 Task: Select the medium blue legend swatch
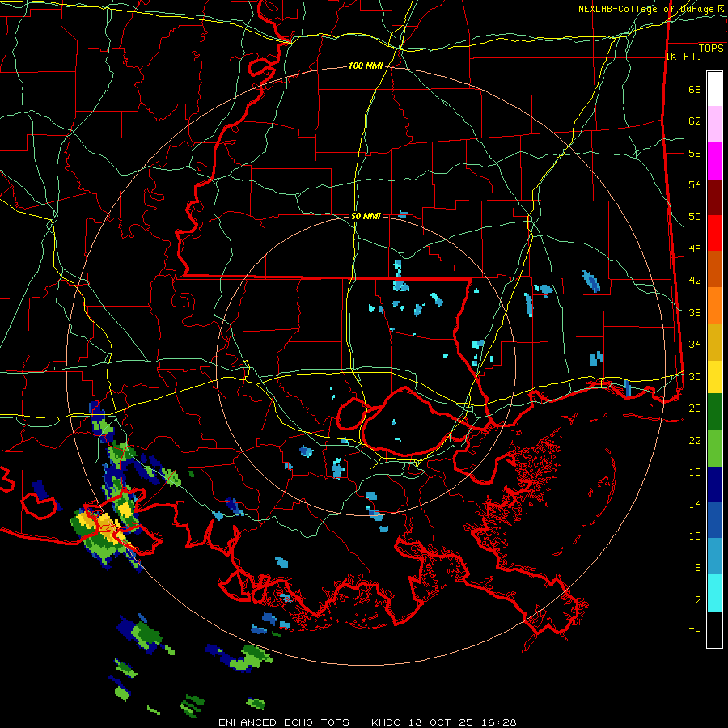click(714, 520)
